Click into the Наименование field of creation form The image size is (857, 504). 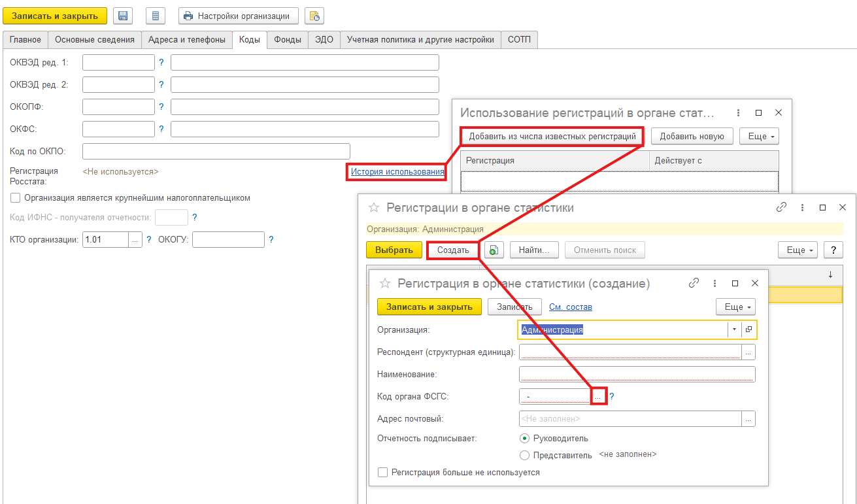(x=637, y=374)
